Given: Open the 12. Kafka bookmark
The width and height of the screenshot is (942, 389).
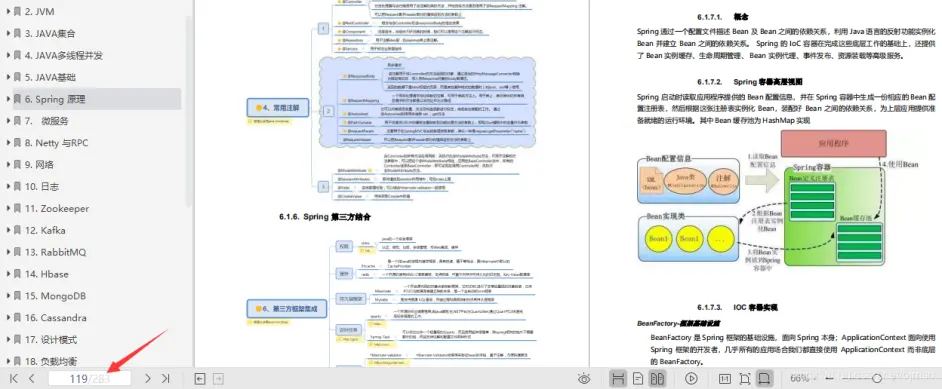Looking at the screenshot, I should tap(45, 231).
